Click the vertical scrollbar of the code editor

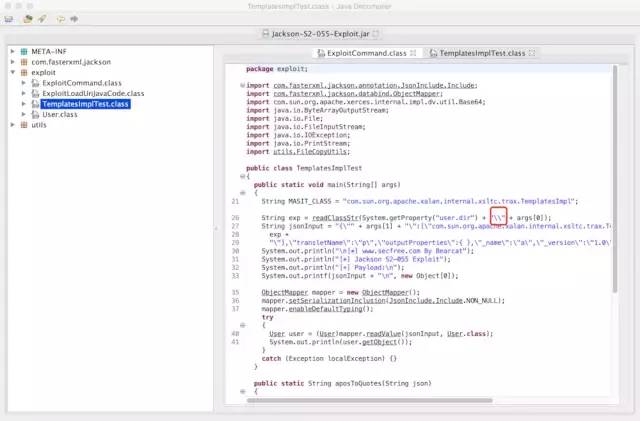pyautogui.click(x=615, y=179)
